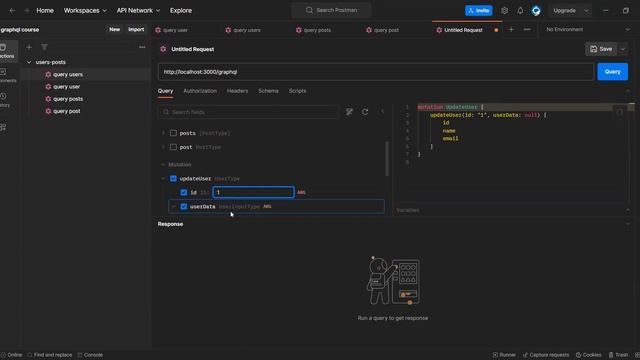
Task: Click the blue Query send button
Action: [613, 72]
